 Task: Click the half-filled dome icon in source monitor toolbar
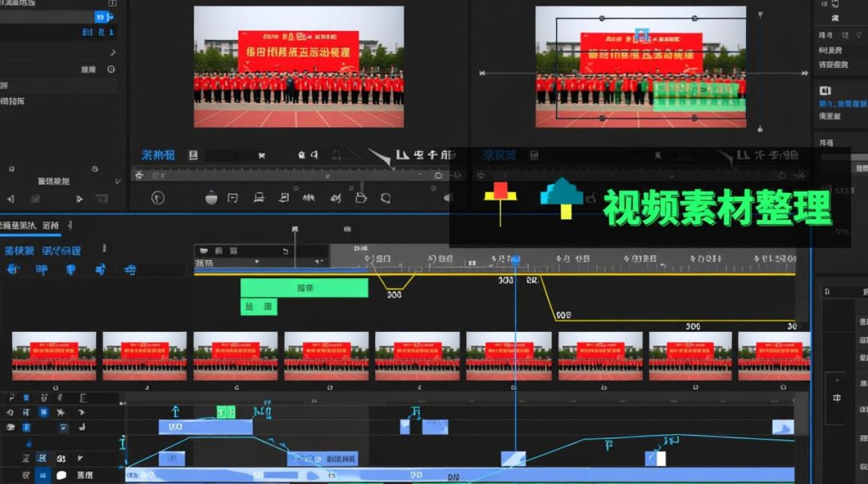[x=211, y=198]
